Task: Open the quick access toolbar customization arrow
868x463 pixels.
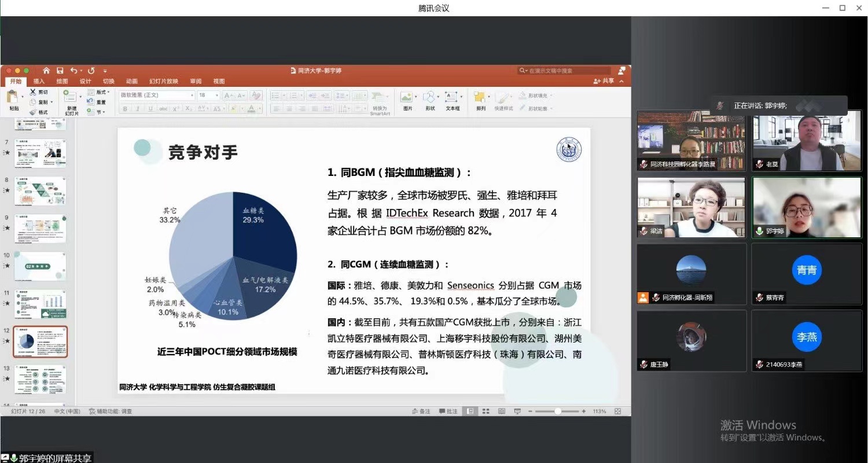Action: 105,71
